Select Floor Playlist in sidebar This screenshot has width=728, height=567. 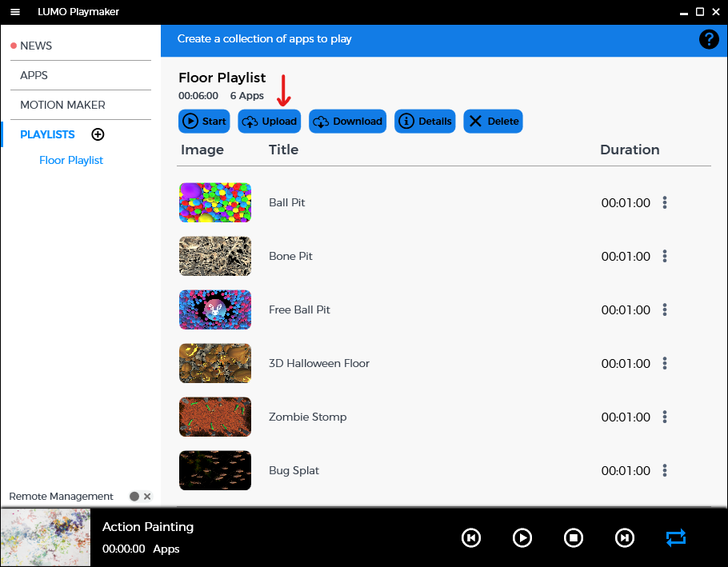tap(71, 161)
